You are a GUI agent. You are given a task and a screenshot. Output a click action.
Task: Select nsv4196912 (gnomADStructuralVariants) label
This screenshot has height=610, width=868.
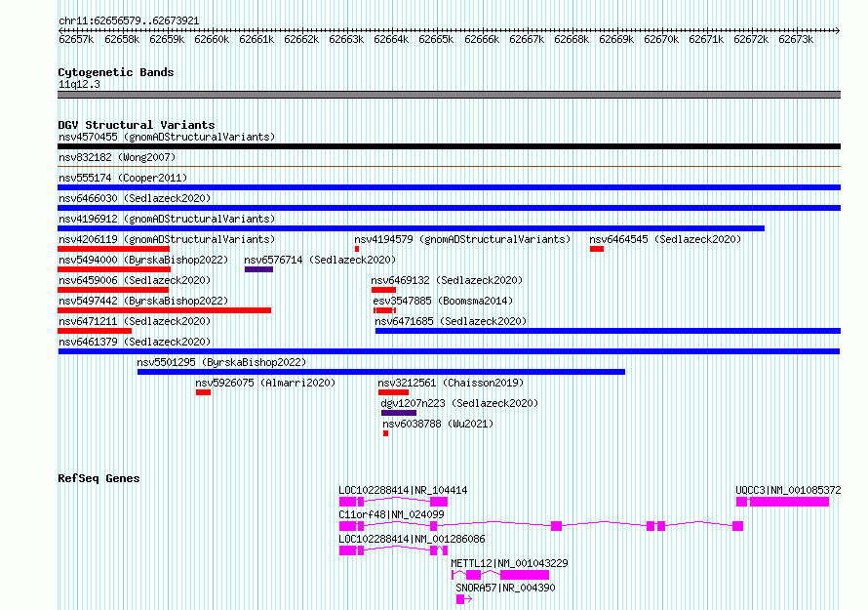coord(167,219)
